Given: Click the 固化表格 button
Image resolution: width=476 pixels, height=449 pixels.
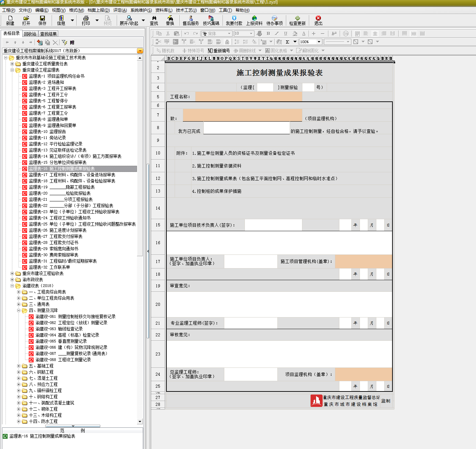Looking at the screenshot, I should tap(276, 51).
